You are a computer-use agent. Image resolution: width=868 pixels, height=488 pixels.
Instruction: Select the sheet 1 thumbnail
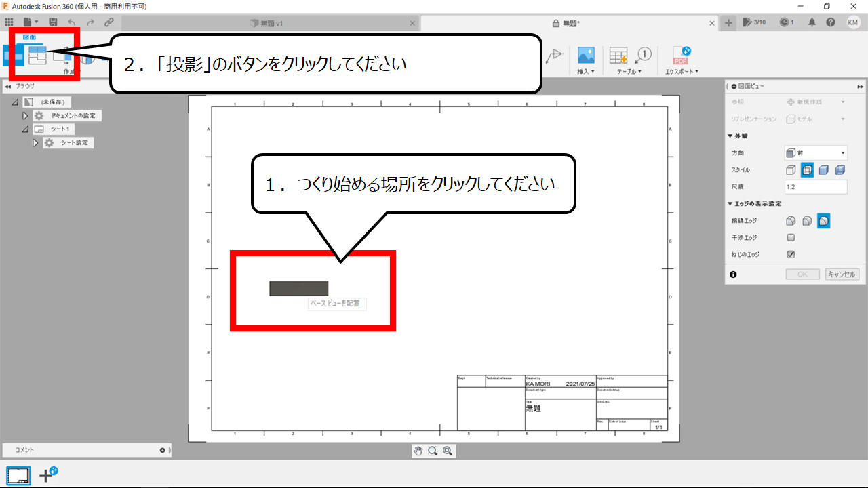(19, 475)
